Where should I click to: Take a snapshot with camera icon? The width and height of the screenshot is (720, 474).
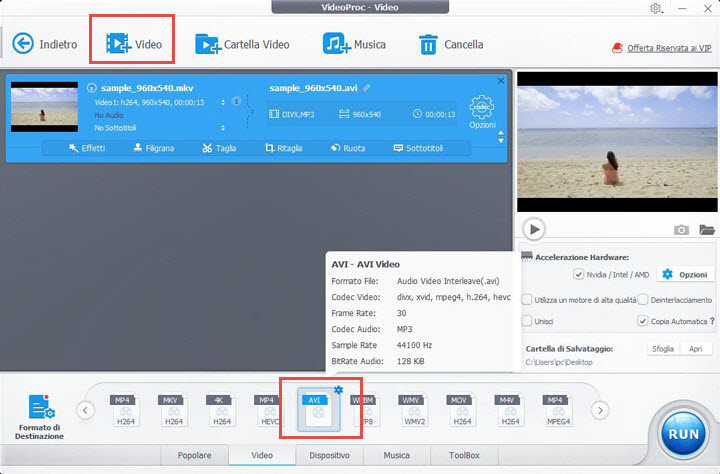[x=681, y=230]
